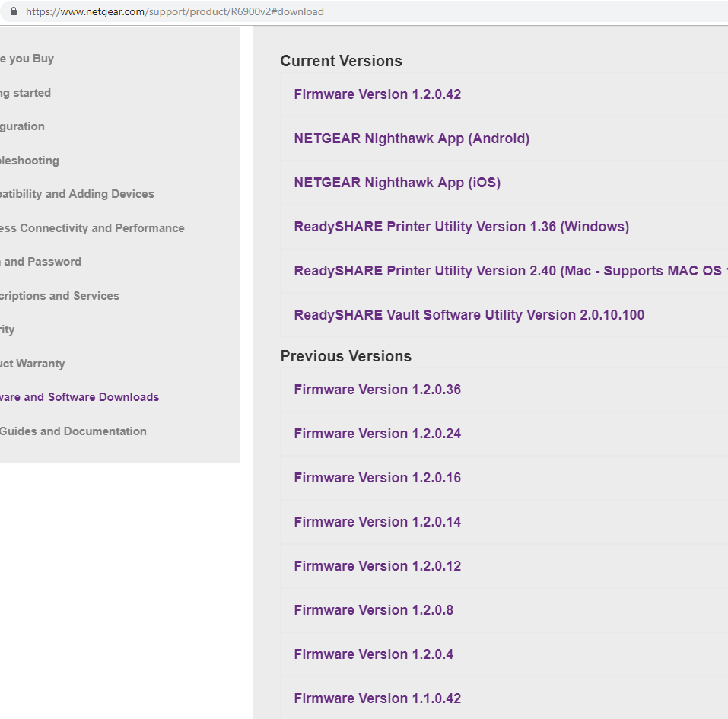Click the lock icon in address bar
This screenshot has width=728, height=719.
14,11
